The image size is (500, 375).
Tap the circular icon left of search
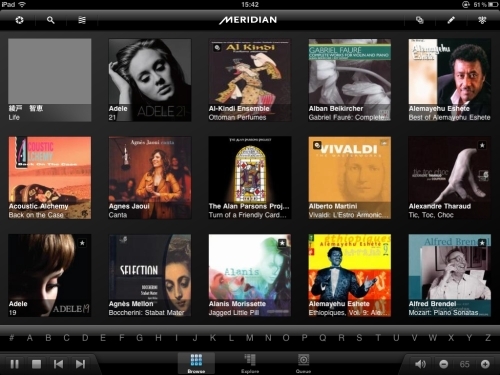coord(19,20)
